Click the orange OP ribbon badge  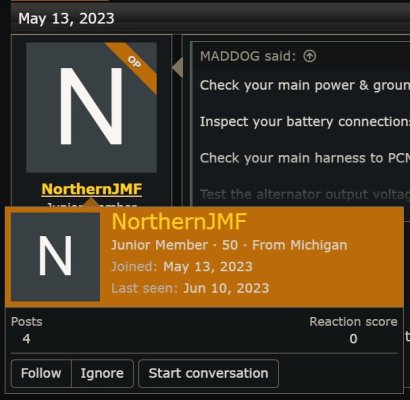click(134, 64)
